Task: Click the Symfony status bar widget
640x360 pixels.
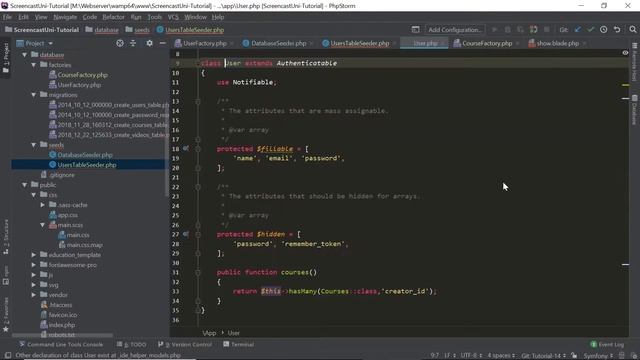Action: click(x=598, y=356)
